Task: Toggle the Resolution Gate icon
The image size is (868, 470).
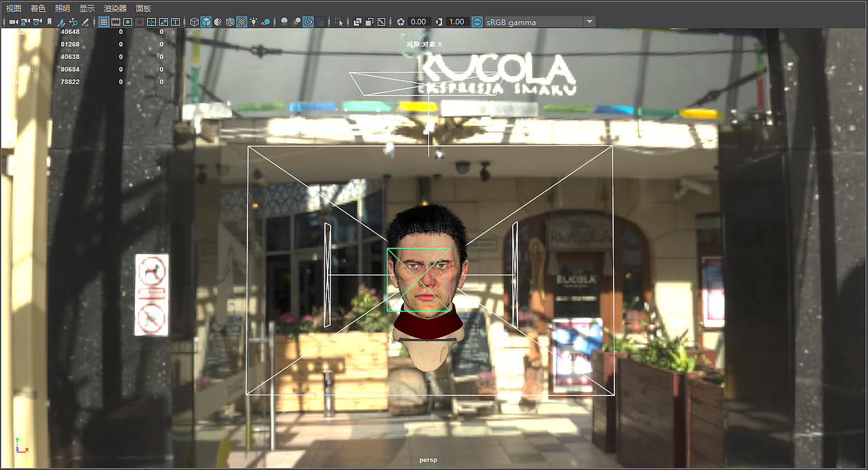Action: point(127,22)
